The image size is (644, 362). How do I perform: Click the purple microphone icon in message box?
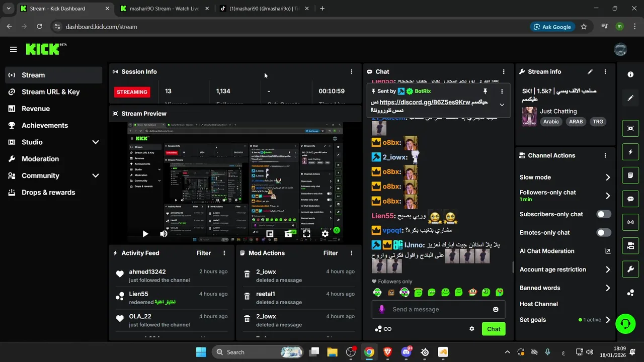[x=382, y=309]
